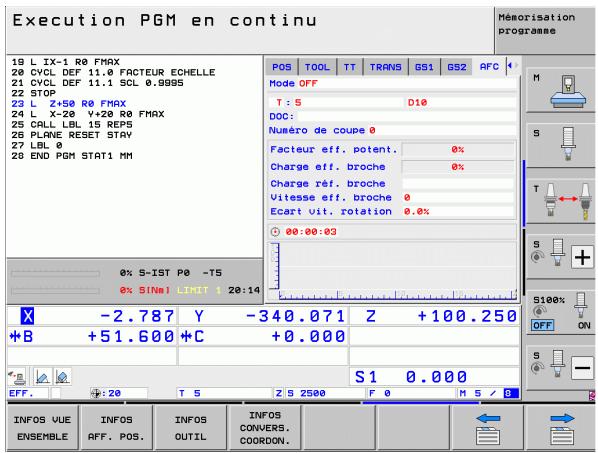This screenshot has width=598, height=453.
Task: Decrease spindle speed with minus button
Action: tap(582, 368)
